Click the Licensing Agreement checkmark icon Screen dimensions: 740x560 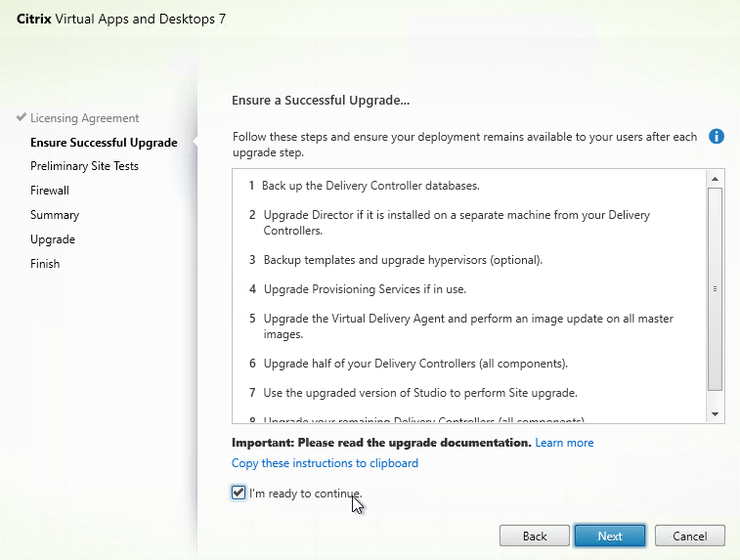[22, 117]
